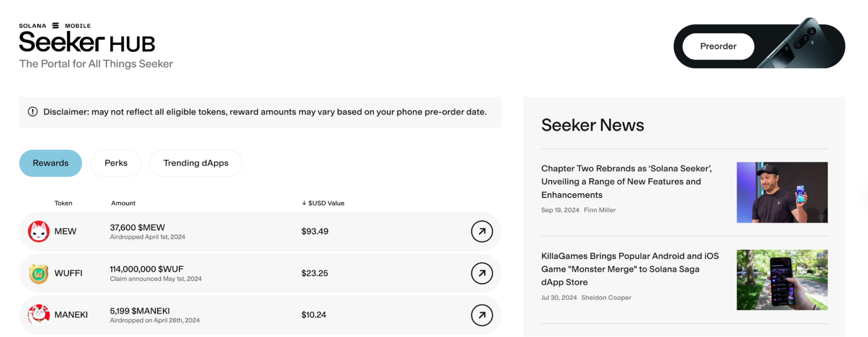Click the Token column header
The height and width of the screenshot is (337, 868).
pyautogui.click(x=63, y=203)
